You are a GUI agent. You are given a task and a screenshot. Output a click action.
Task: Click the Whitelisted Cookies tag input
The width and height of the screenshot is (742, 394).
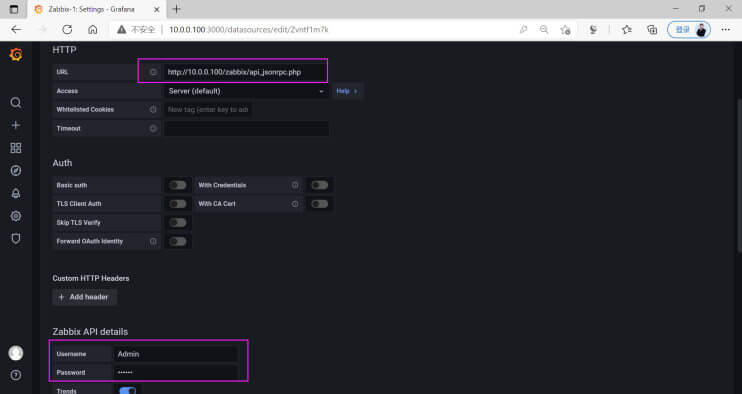click(x=208, y=109)
